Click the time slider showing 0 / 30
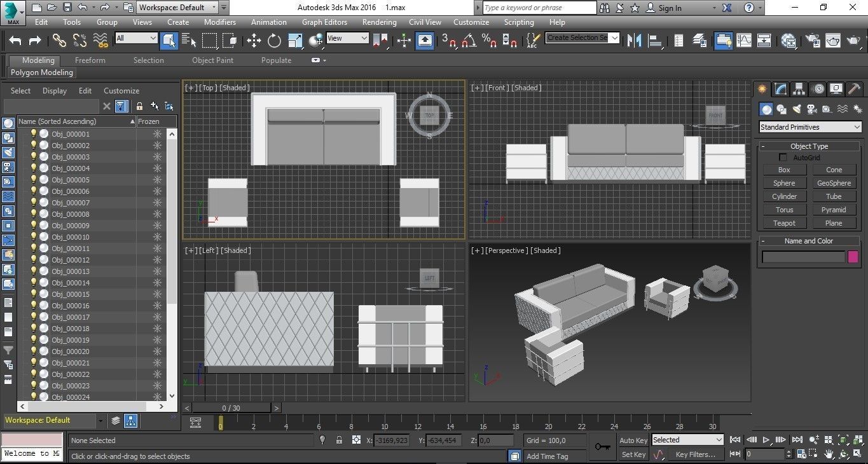The height and width of the screenshot is (464, 868). point(231,408)
